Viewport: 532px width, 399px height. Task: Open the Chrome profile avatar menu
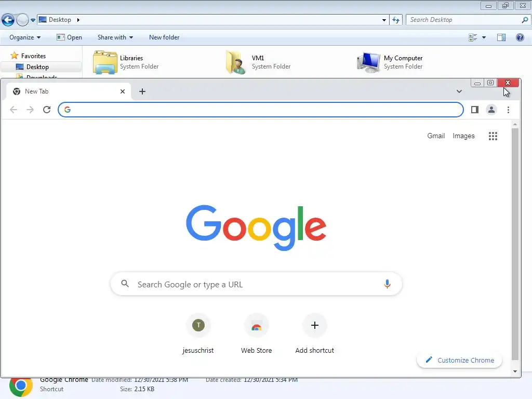(x=491, y=110)
